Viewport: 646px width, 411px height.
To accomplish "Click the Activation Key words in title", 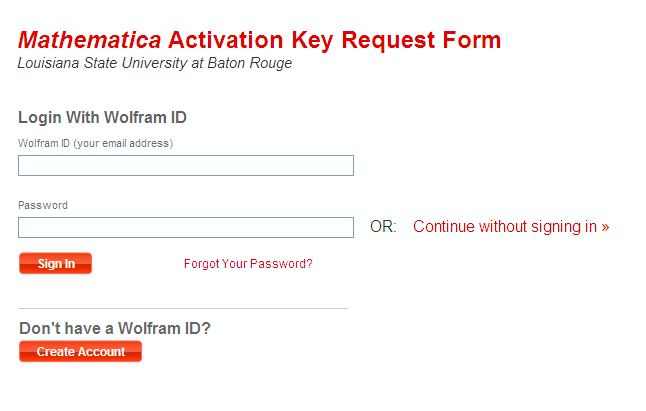I will 251,41.
